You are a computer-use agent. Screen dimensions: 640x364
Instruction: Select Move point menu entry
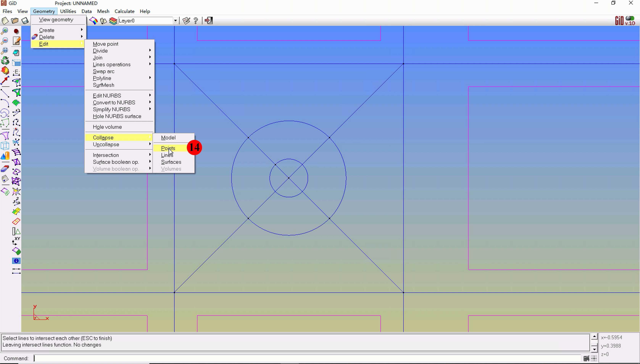point(105,44)
